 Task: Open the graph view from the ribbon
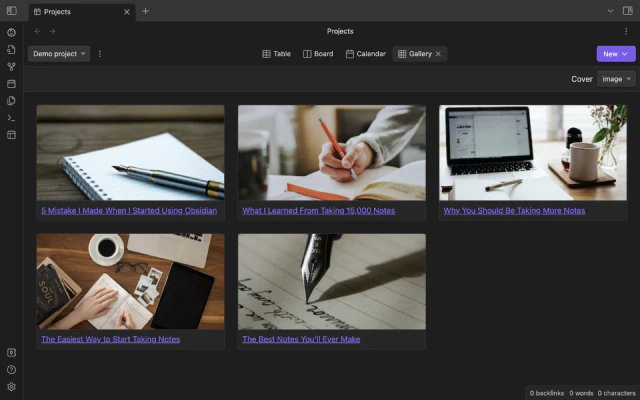[11, 66]
